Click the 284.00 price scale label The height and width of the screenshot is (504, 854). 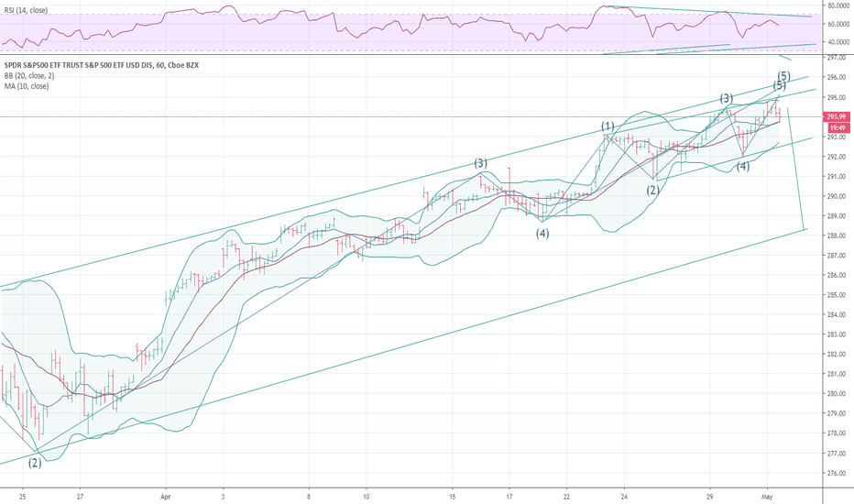pos(836,315)
